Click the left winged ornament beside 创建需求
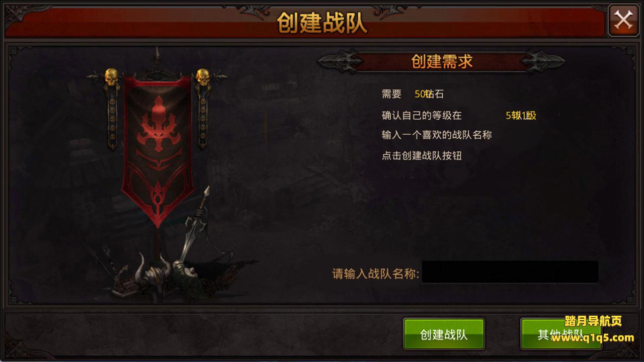Viewport: 644px width, 362px height. (x=340, y=61)
